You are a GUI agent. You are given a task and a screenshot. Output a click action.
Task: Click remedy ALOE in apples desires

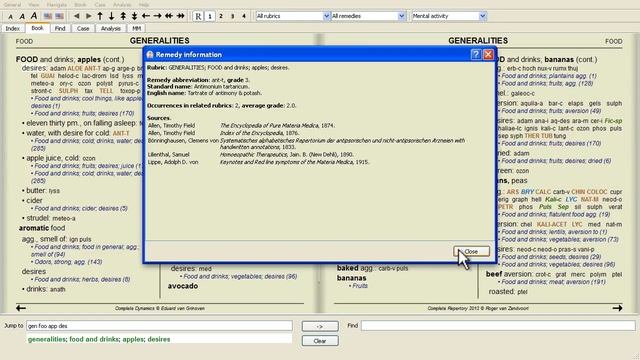(75, 69)
